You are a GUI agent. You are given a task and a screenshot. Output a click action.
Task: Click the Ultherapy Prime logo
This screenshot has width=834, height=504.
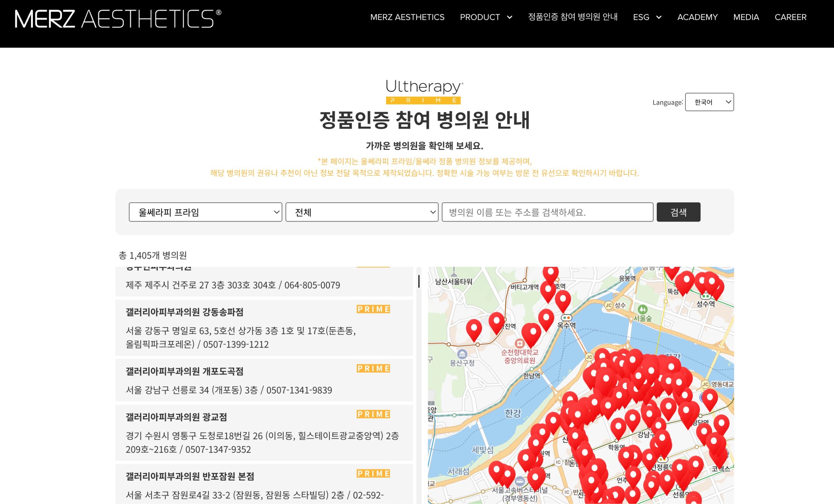coord(424,92)
